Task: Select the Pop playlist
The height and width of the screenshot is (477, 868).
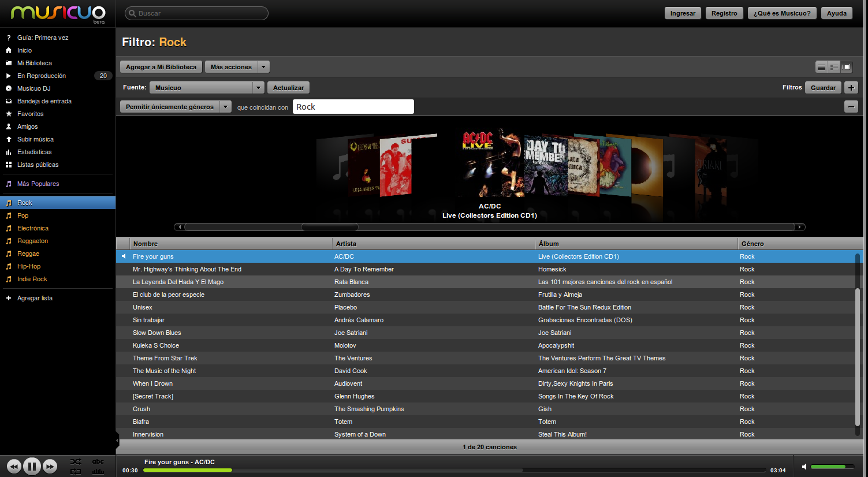Action: pos(23,215)
